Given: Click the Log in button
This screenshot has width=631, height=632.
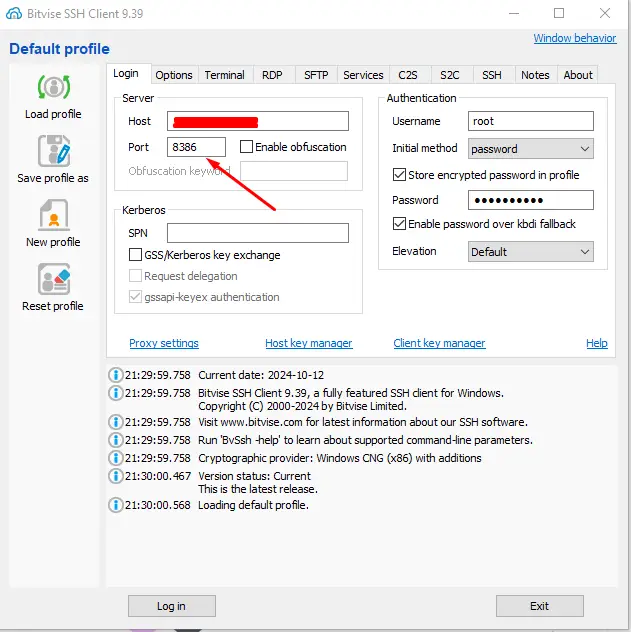Looking at the screenshot, I should click(172, 606).
